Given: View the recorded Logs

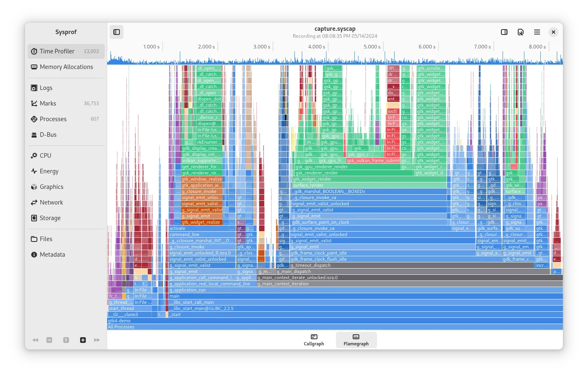Looking at the screenshot, I should tap(46, 87).
